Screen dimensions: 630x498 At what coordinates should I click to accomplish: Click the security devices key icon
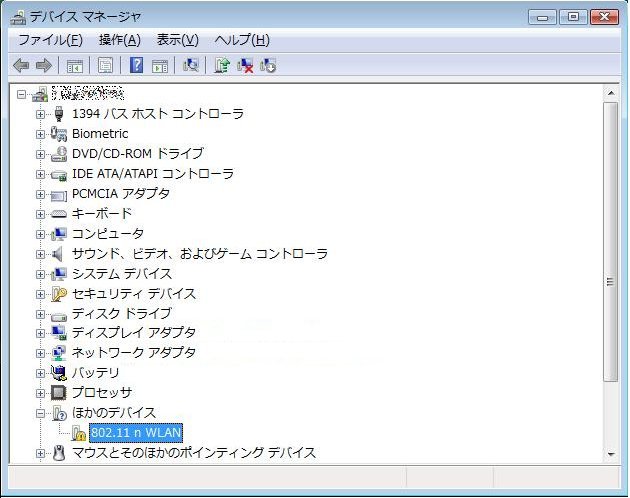coord(59,294)
